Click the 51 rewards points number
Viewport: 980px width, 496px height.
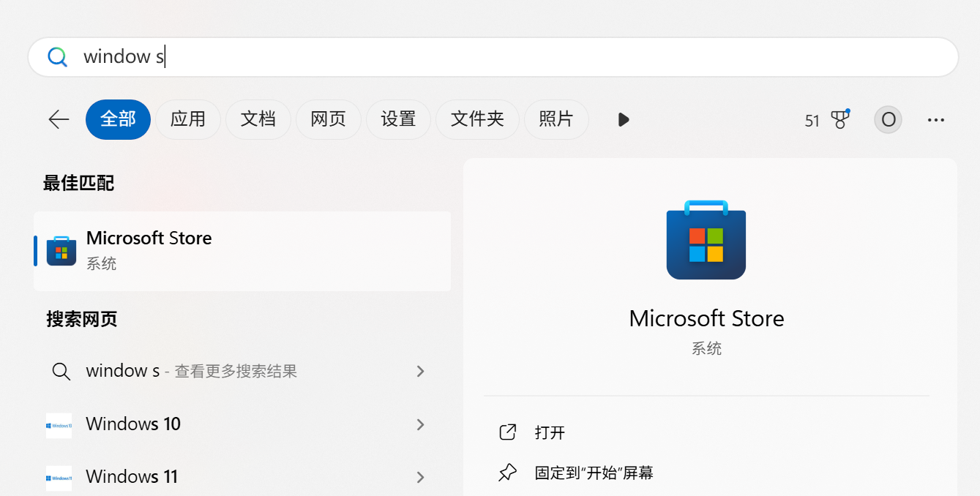pyautogui.click(x=812, y=121)
